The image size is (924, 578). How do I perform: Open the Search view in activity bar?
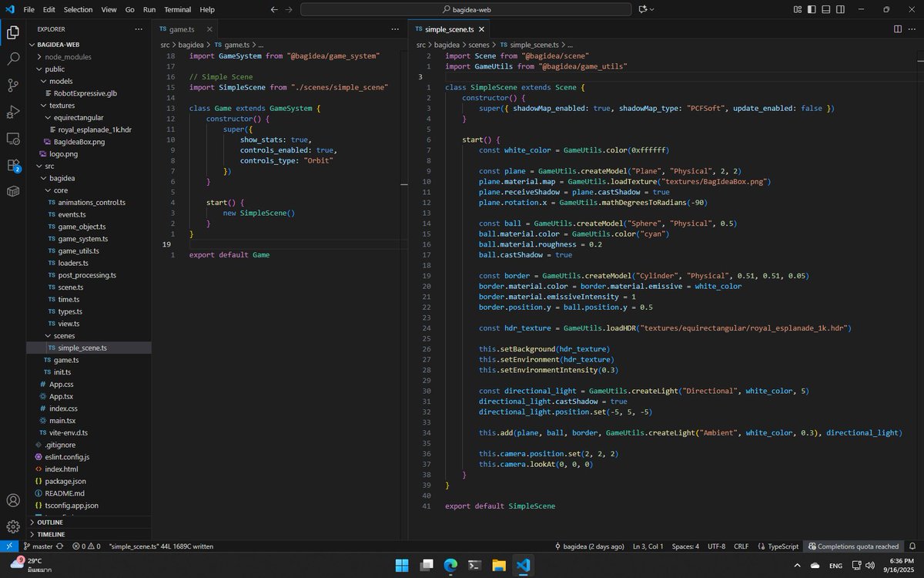[13, 59]
